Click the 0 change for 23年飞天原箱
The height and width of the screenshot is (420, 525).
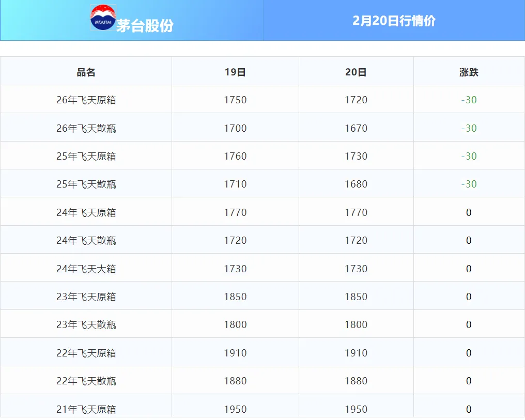pos(469,297)
